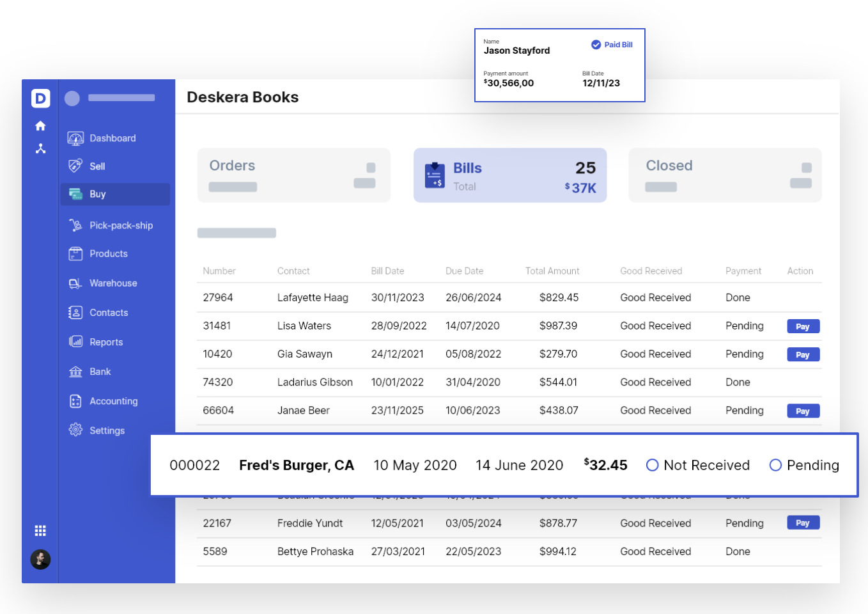
Task: Click the Warehouse forklift icon
Action: click(x=75, y=283)
